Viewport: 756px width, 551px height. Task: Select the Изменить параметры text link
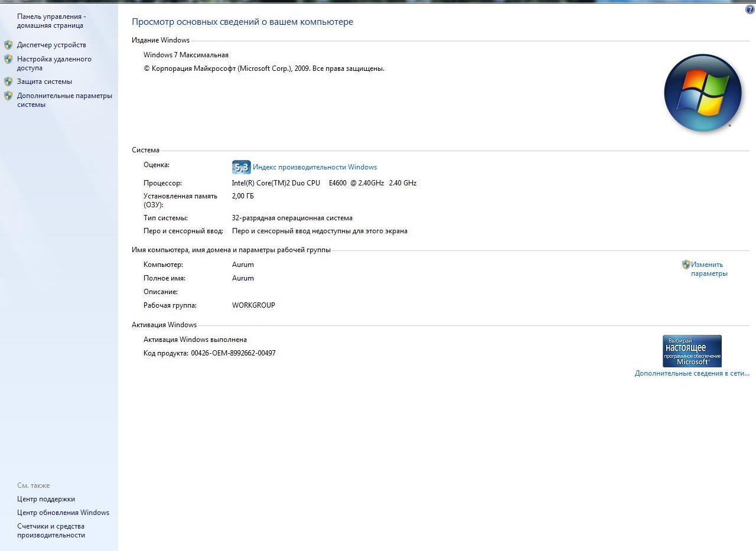(709, 269)
